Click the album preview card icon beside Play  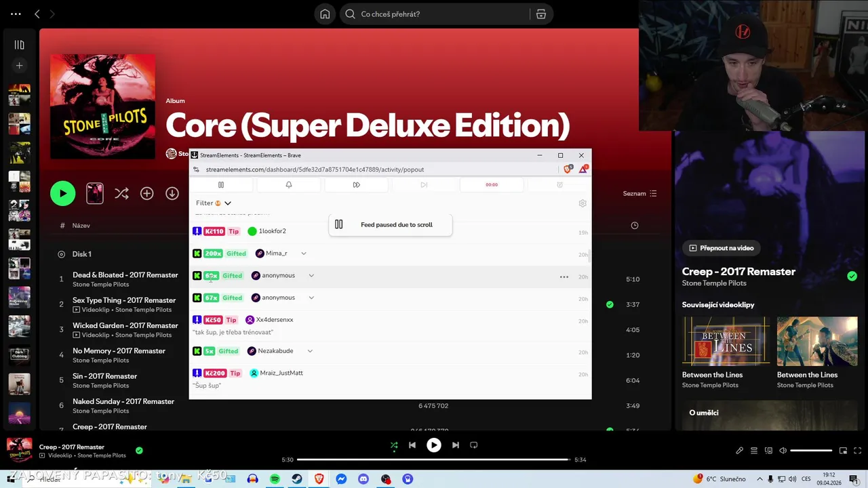pyautogui.click(x=95, y=194)
